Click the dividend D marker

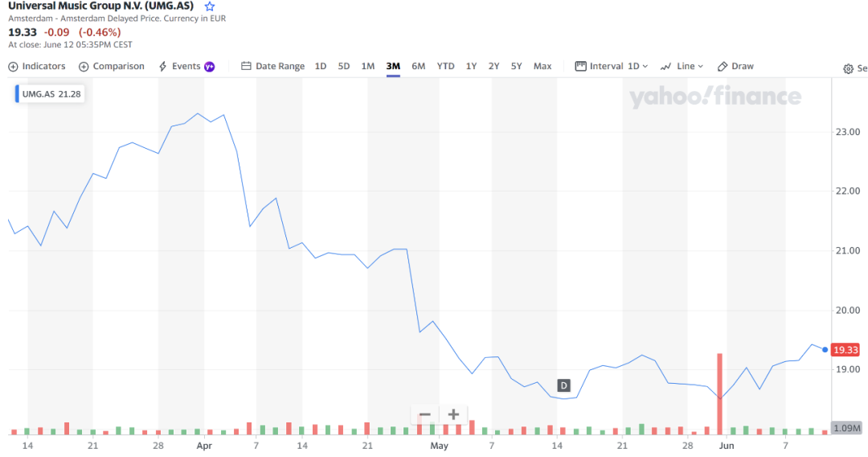tap(563, 385)
